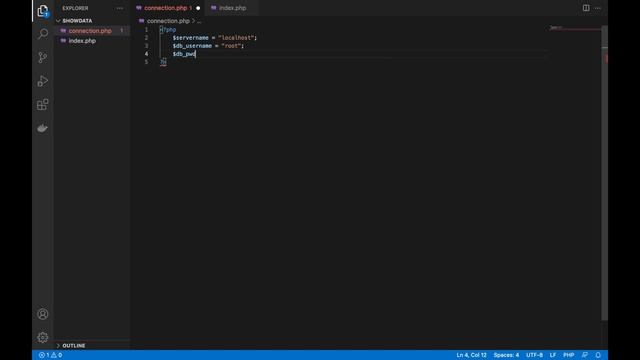The width and height of the screenshot is (640, 360).
Task: Show errors and warnings in Problems panel
Action: pyautogui.click(x=50, y=355)
